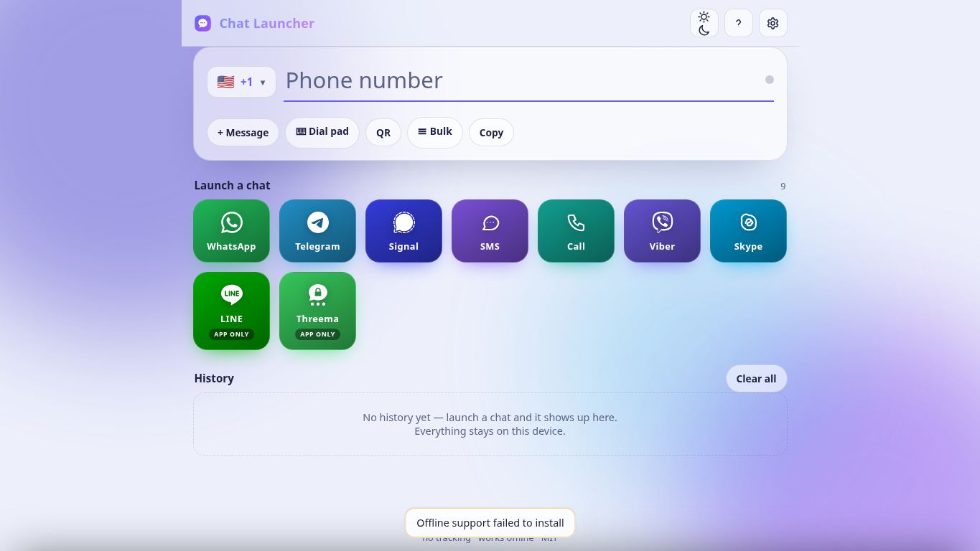Viewport: 980px width, 551px height.
Task: Clear all history entries
Action: [756, 379]
